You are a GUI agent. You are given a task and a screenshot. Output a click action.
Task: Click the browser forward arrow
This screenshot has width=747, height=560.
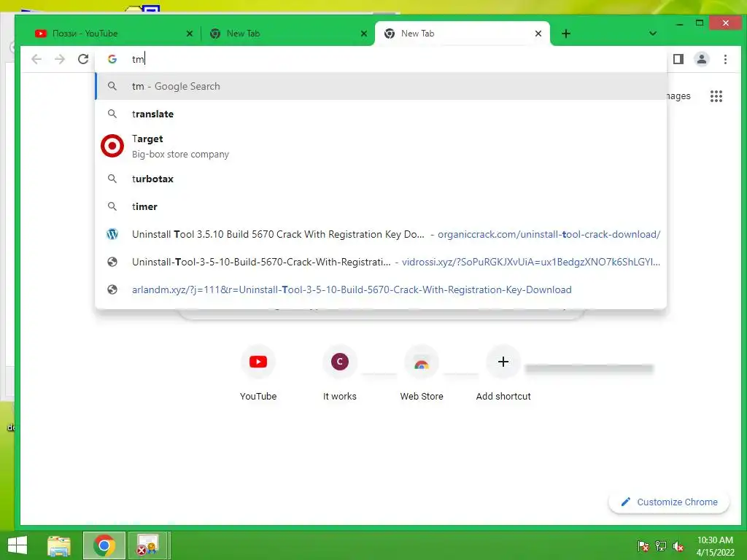(60, 59)
